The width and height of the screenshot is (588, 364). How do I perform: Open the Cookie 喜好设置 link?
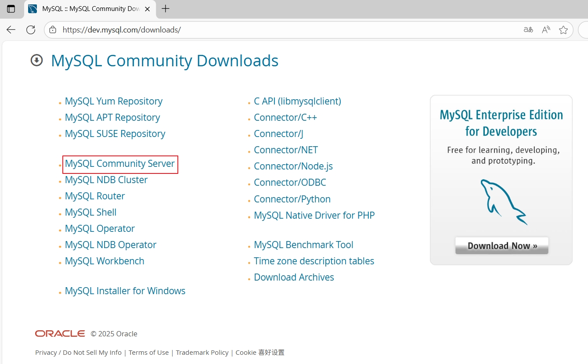(260, 352)
